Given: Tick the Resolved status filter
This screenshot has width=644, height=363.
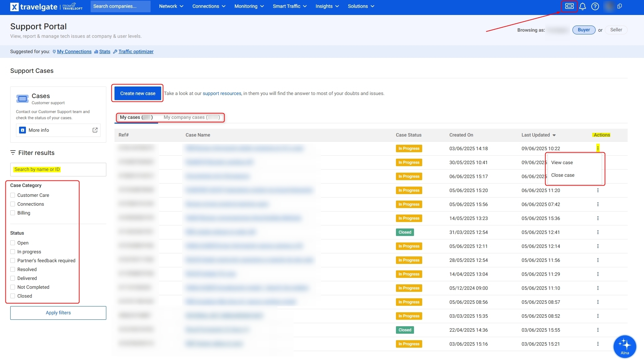Looking at the screenshot, I should [13, 269].
